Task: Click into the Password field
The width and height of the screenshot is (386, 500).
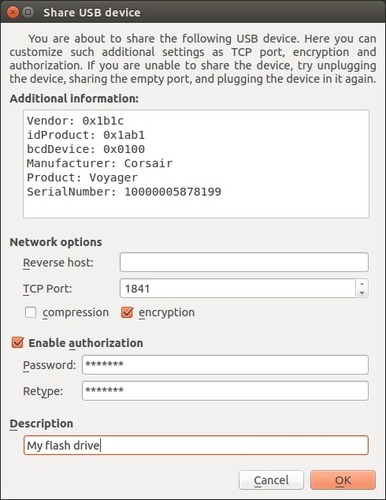Action: 225,365
